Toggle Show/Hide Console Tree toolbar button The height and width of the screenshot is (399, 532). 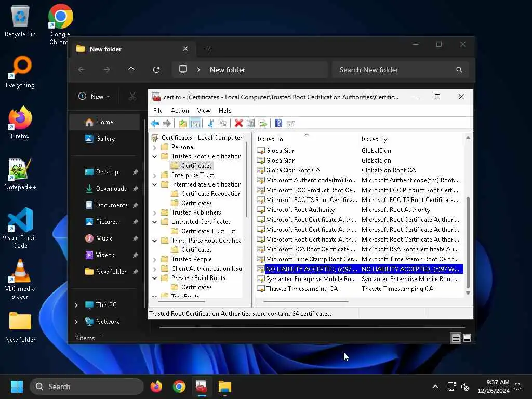[x=195, y=124]
